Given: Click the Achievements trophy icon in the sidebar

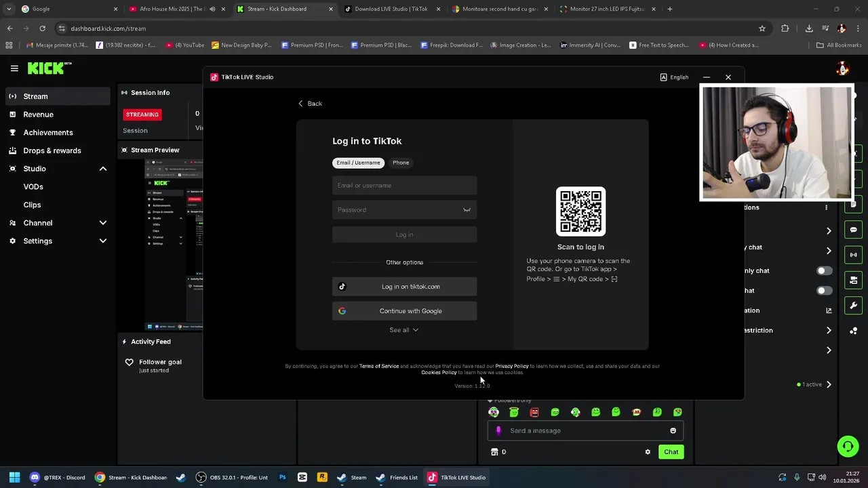Looking at the screenshot, I should point(12,132).
